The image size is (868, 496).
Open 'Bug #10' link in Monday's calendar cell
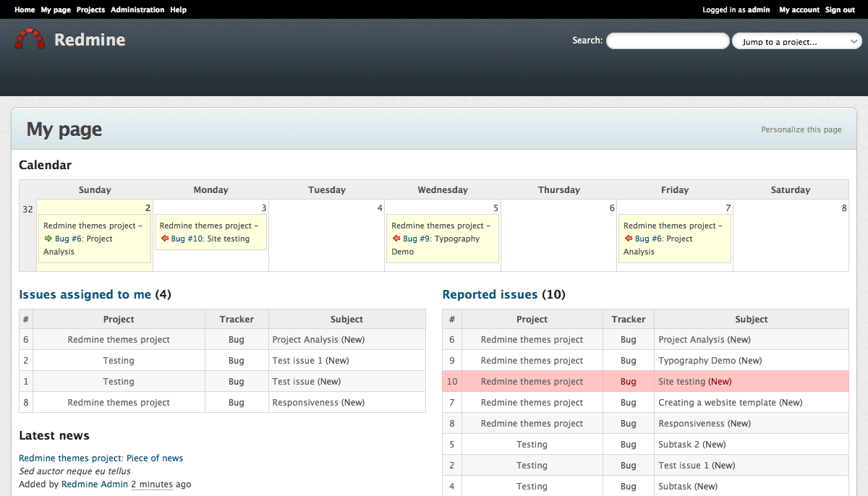pyautogui.click(x=187, y=239)
